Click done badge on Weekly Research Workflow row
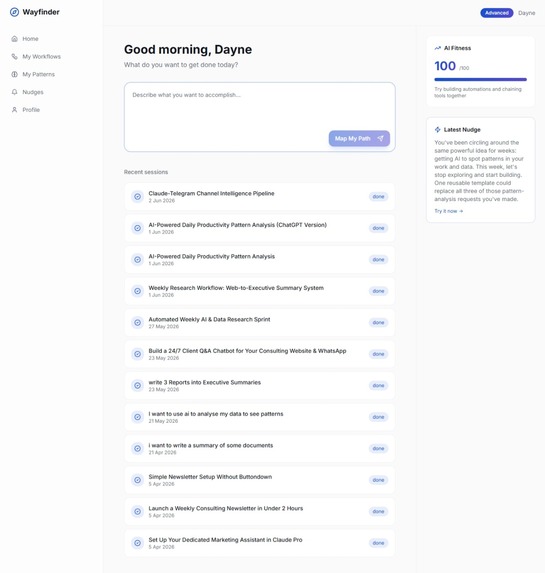545x573 pixels. 378,291
